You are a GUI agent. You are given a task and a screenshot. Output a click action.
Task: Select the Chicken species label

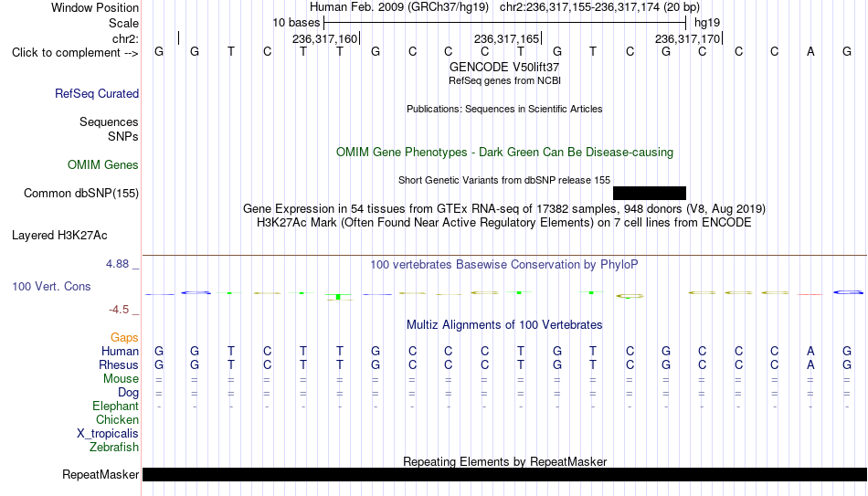click(117, 419)
